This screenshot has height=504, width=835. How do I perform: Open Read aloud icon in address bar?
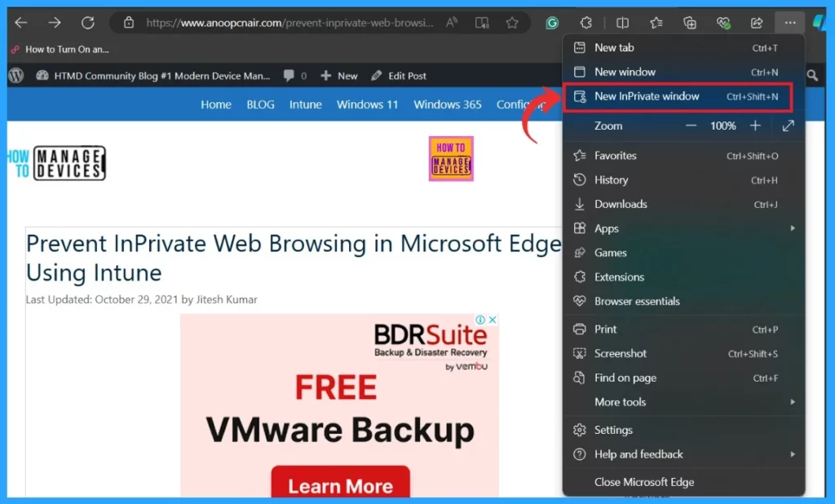(x=452, y=22)
